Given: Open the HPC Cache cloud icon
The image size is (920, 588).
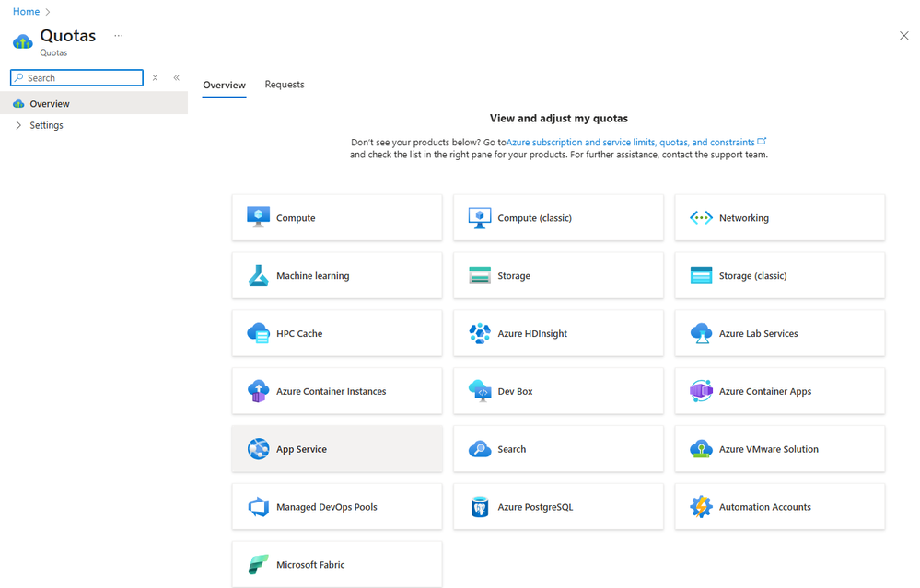Looking at the screenshot, I should click(x=258, y=333).
